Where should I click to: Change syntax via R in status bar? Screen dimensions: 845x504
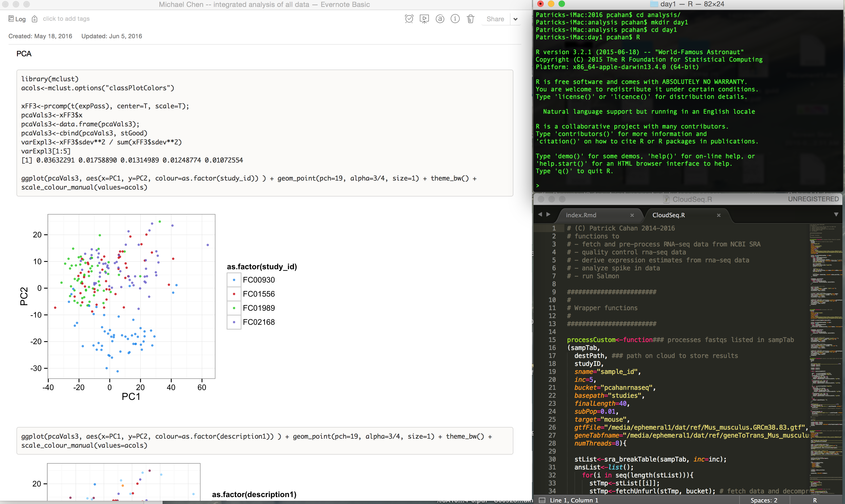[814, 500]
